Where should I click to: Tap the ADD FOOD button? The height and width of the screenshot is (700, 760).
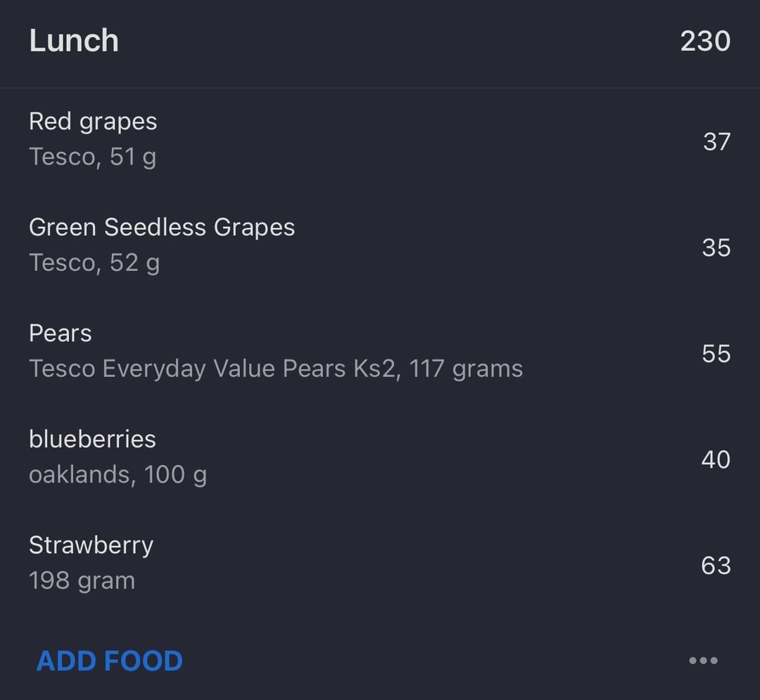[110, 661]
